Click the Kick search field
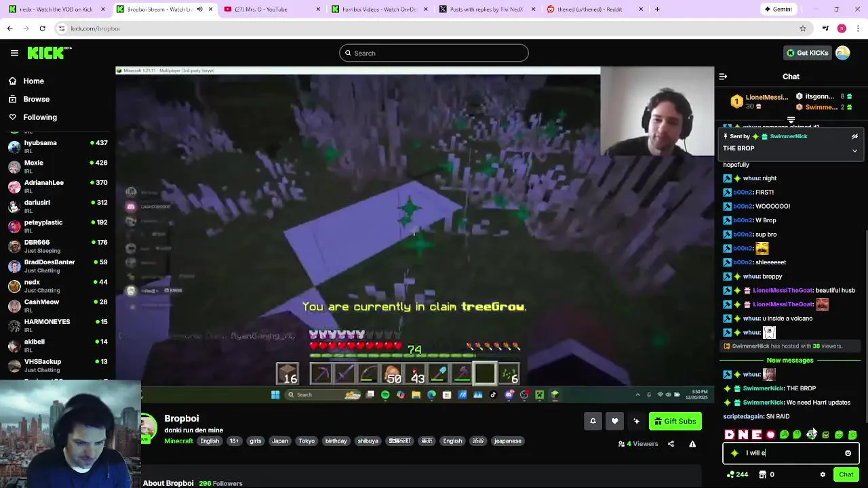868x488 pixels. click(434, 53)
